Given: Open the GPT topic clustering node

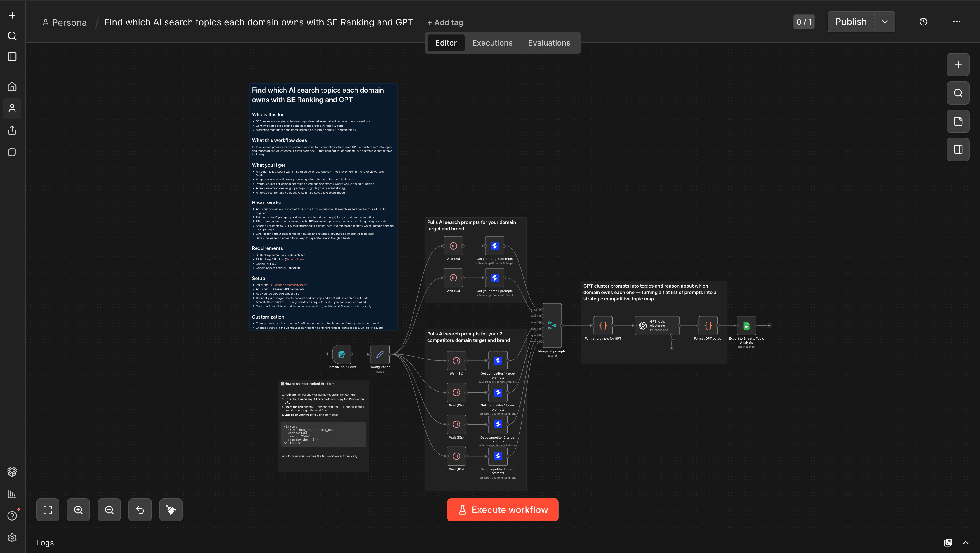Looking at the screenshot, I should (x=657, y=326).
